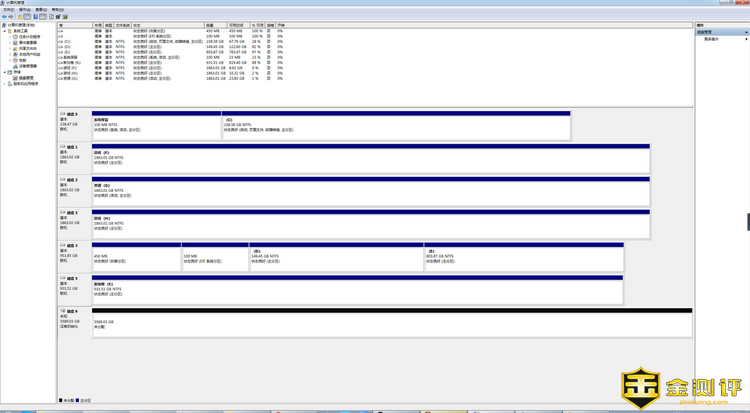Click 更多操作 in the right Actions pane
The height and width of the screenshot is (413, 750).
pyautogui.click(x=711, y=39)
